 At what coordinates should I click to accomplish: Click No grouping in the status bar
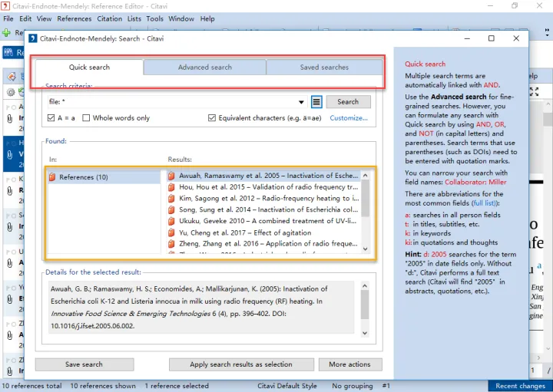coord(353,386)
